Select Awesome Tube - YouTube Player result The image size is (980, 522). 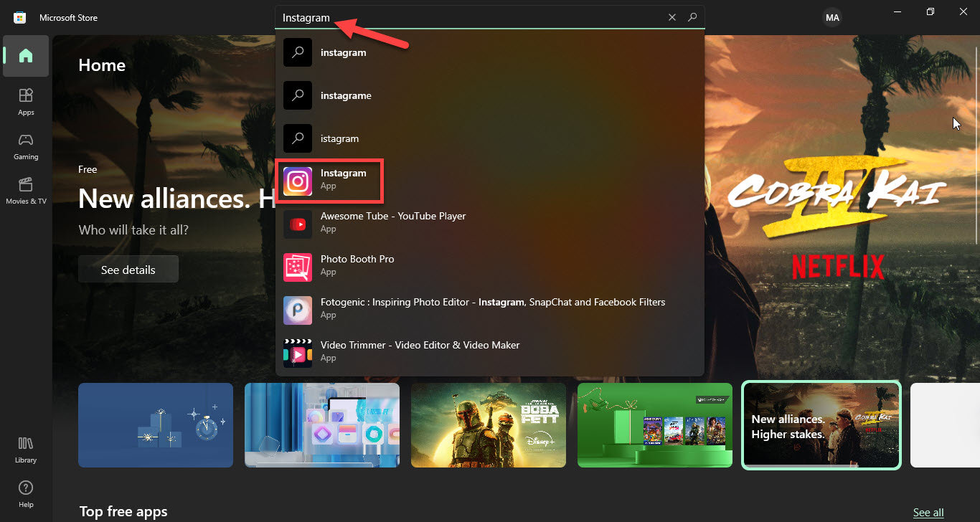[392, 223]
